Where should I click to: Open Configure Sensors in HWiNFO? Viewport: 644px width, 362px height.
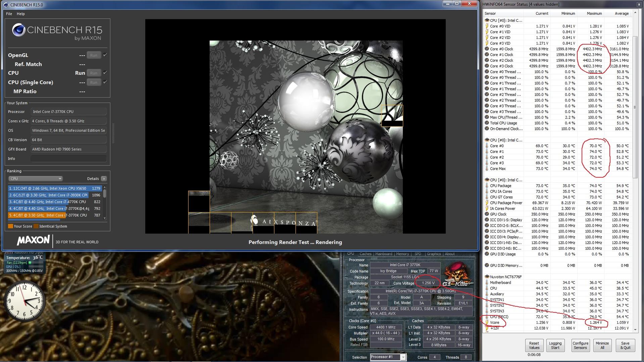pos(580,346)
